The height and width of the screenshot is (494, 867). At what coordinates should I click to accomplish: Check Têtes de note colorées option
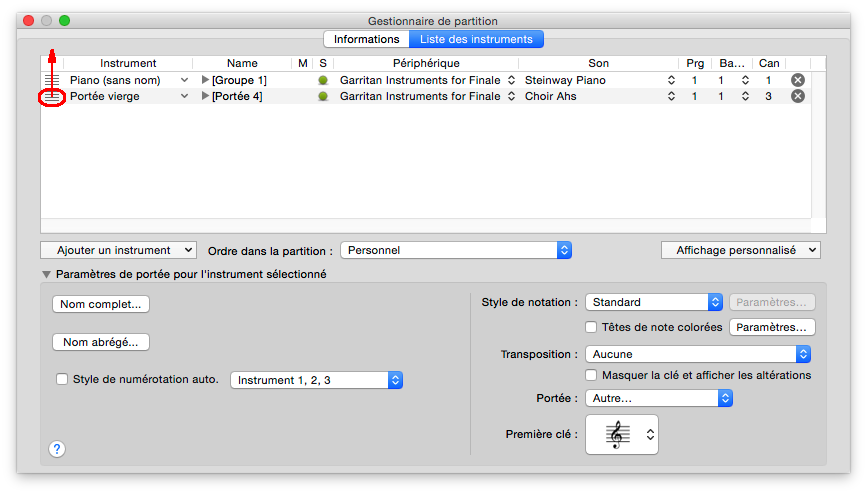tap(592, 327)
